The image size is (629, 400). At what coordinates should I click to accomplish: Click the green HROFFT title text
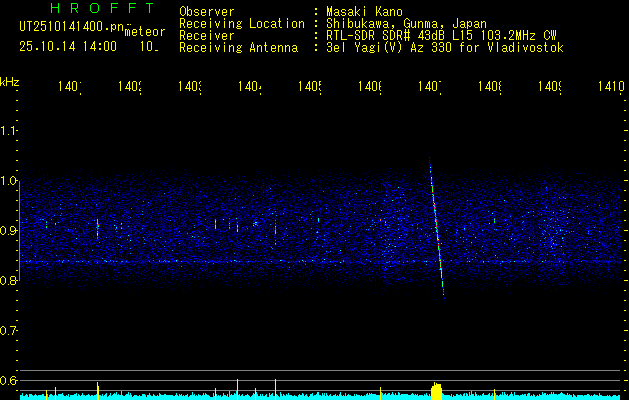pyautogui.click(x=102, y=8)
